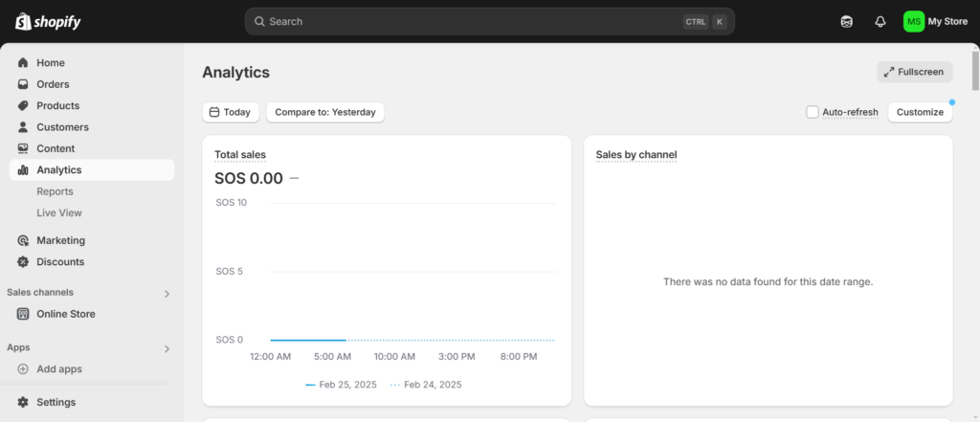980x422 pixels.
Task: Open Reports under Analytics
Action: coord(55,191)
